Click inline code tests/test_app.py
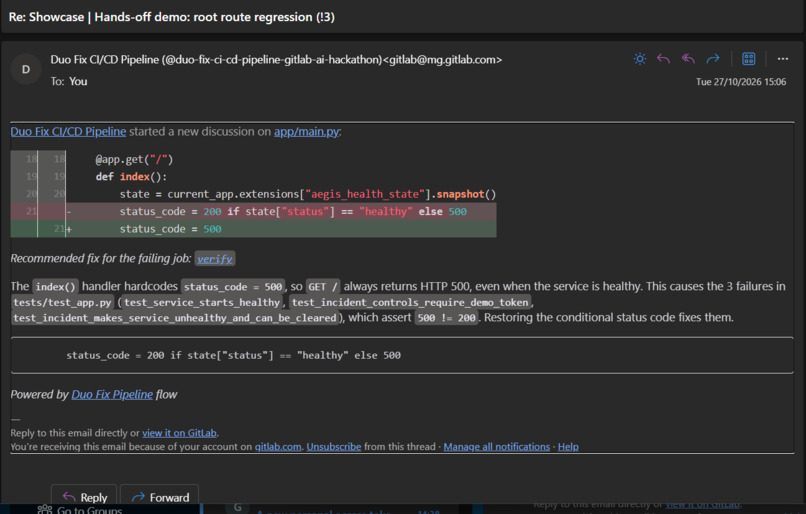The width and height of the screenshot is (806, 514). point(62,302)
